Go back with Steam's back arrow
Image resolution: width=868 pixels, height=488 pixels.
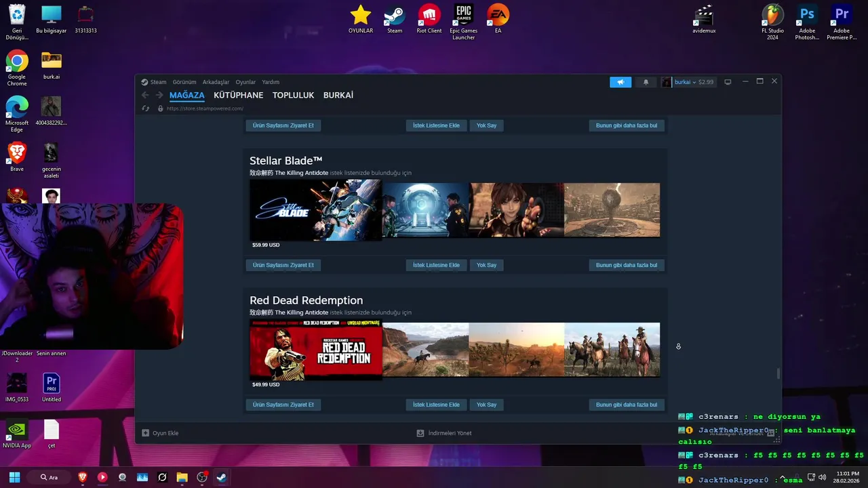coord(145,96)
